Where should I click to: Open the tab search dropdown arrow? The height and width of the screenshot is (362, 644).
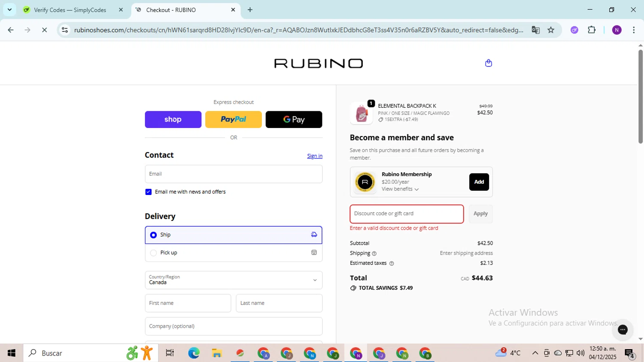point(9,9)
